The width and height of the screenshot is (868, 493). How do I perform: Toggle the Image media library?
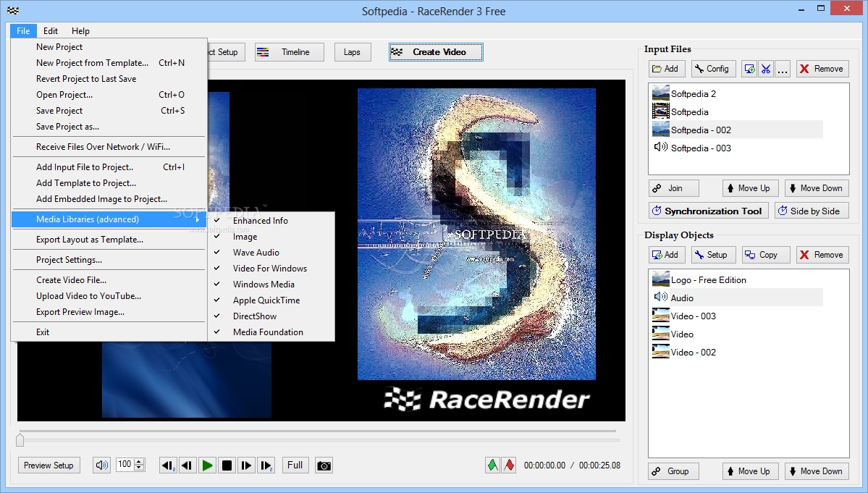(271, 236)
